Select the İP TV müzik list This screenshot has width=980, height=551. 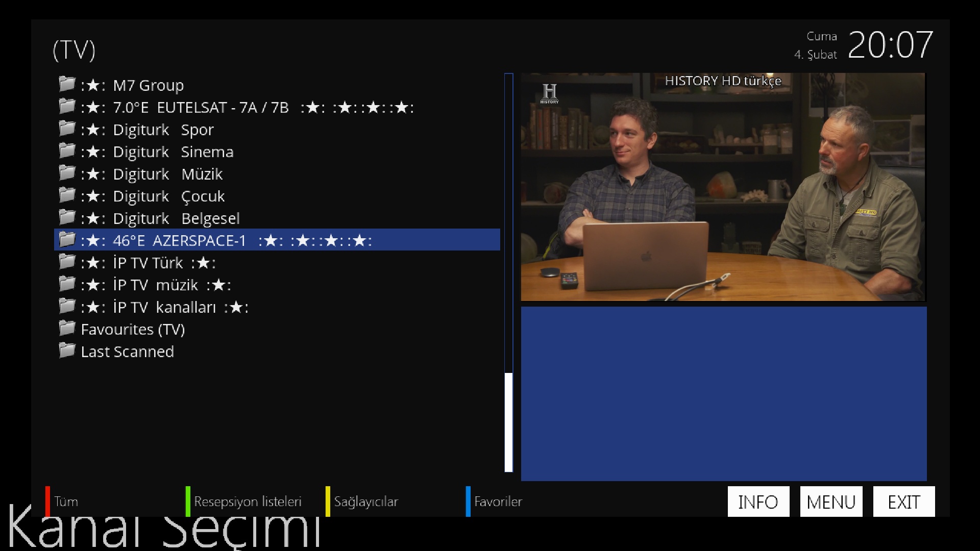[277, 285]
